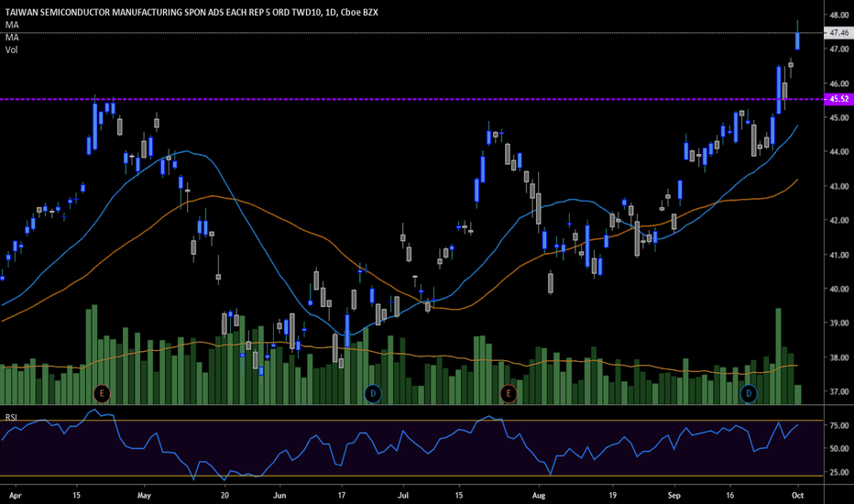
Task: Click the Sep date label
Action: point(674,495)
